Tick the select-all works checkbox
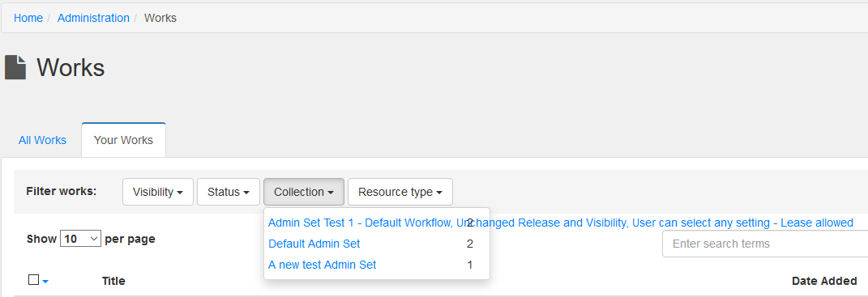This screenshot has height=297, width=868. 33,280
